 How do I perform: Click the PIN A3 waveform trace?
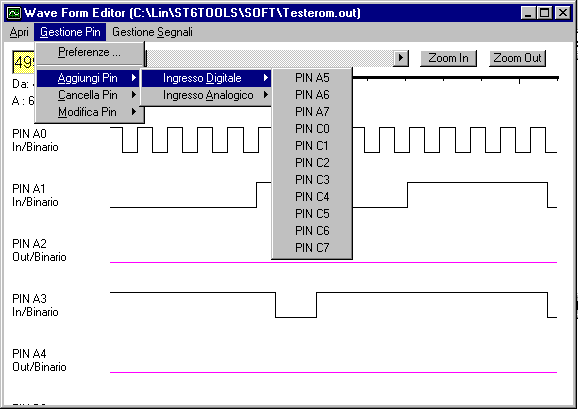click(333, 305)
